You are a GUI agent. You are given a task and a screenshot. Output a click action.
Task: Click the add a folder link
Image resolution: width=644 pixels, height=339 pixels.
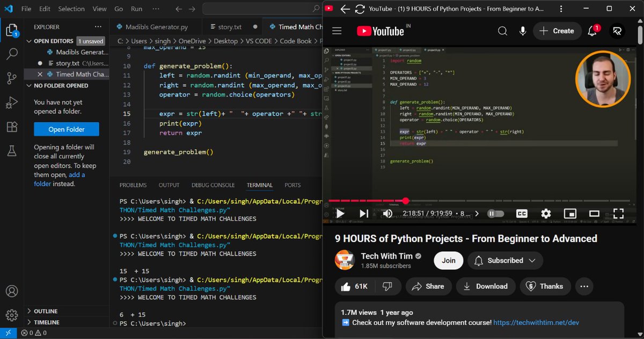60,179
